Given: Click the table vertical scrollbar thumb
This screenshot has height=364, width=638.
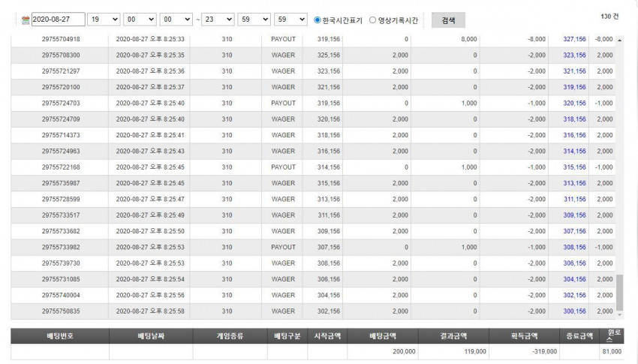Looking at the screenshot, I should (x=619, y=293).
